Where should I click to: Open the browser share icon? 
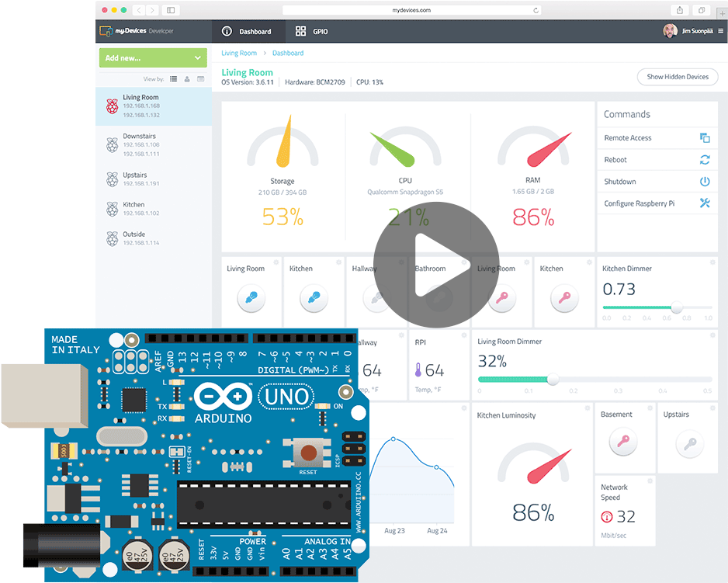point(680,10)
